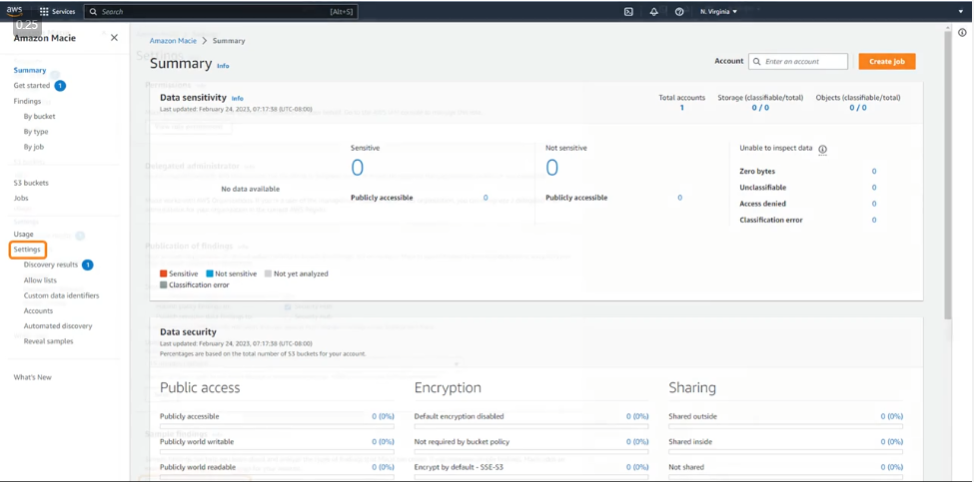Open S3 buckets in the sidebar

31,183
